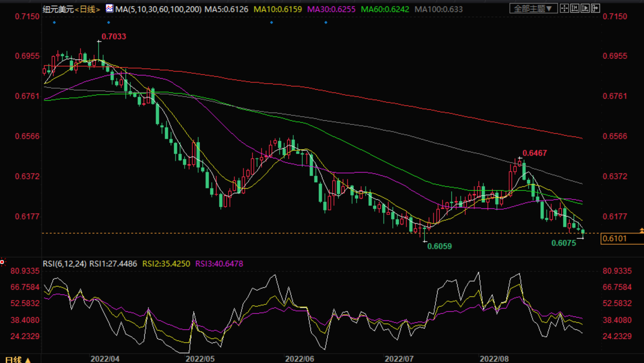Click the orange arrow marker above price tag
This screenshot has height=363, width=644.
point(641,231)
